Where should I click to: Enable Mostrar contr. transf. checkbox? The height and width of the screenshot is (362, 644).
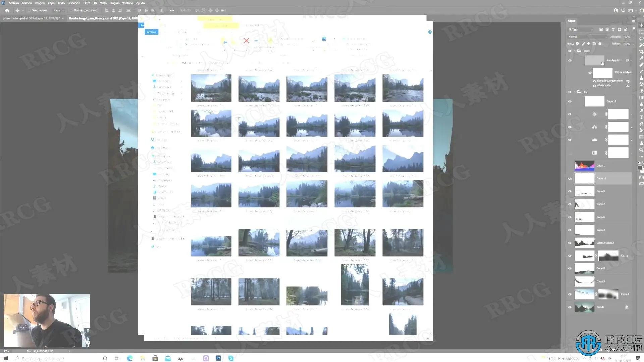pyautogui.click(x=71, y=10)
